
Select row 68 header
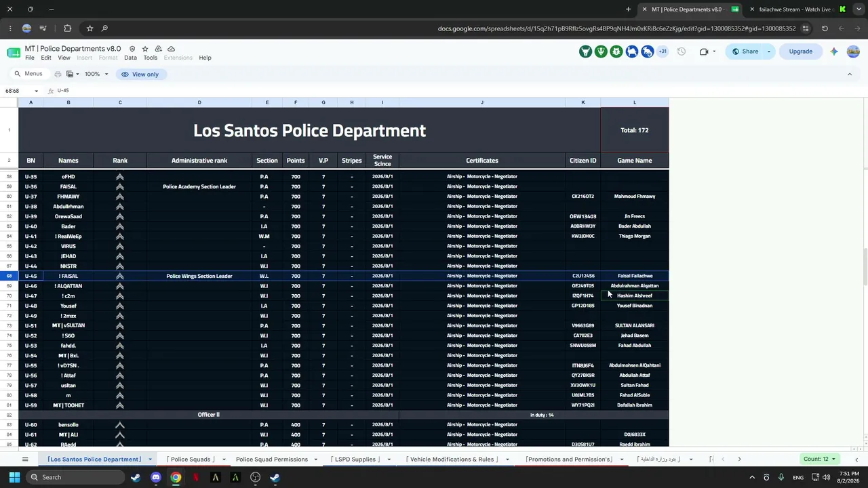tap(9, 276)
